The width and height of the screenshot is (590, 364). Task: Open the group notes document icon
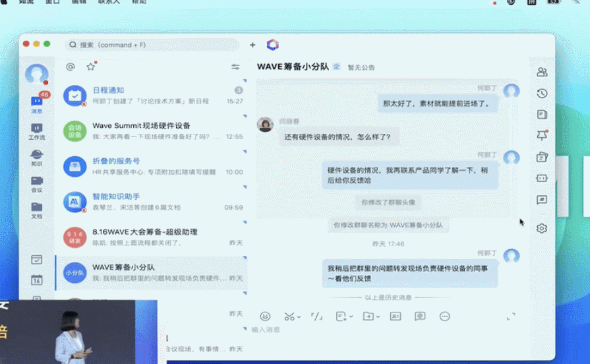pyautogui.click(x=542, y=115)
